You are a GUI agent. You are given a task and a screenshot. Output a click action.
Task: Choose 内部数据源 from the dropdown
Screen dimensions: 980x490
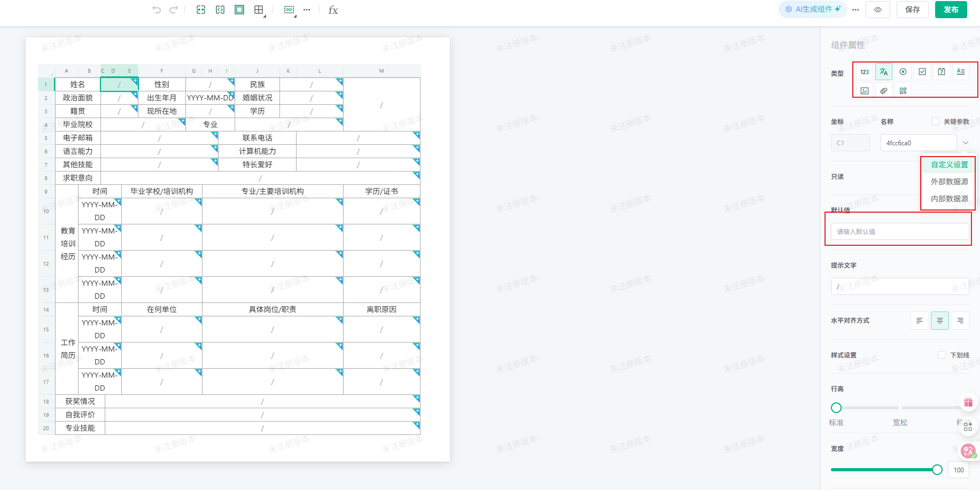949,199
